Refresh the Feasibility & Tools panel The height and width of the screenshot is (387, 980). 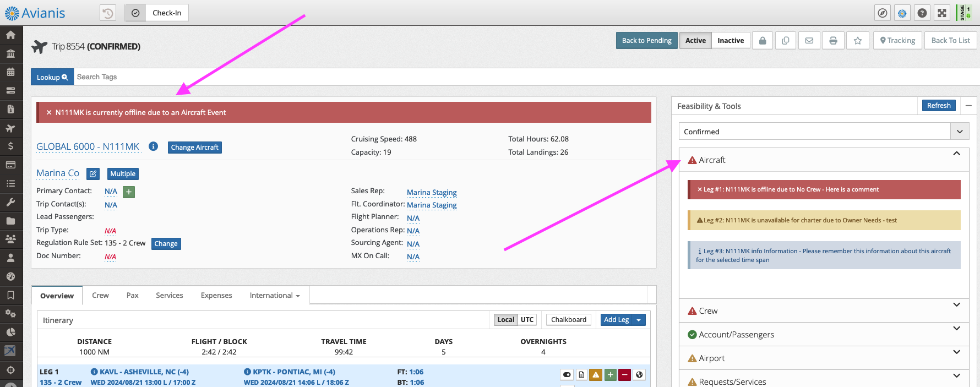tap(939, 106)
